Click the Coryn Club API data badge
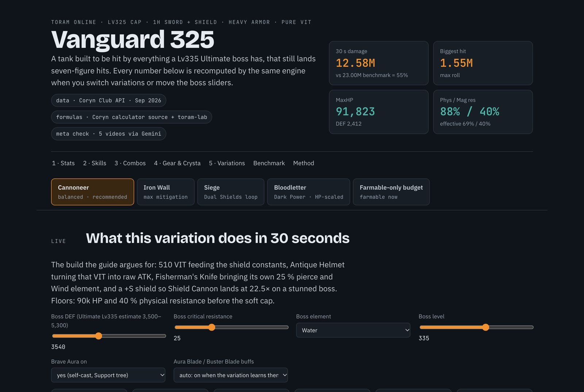Image resolution: width=584 pixels, height=392 pixels. click(x=108, y=100)
